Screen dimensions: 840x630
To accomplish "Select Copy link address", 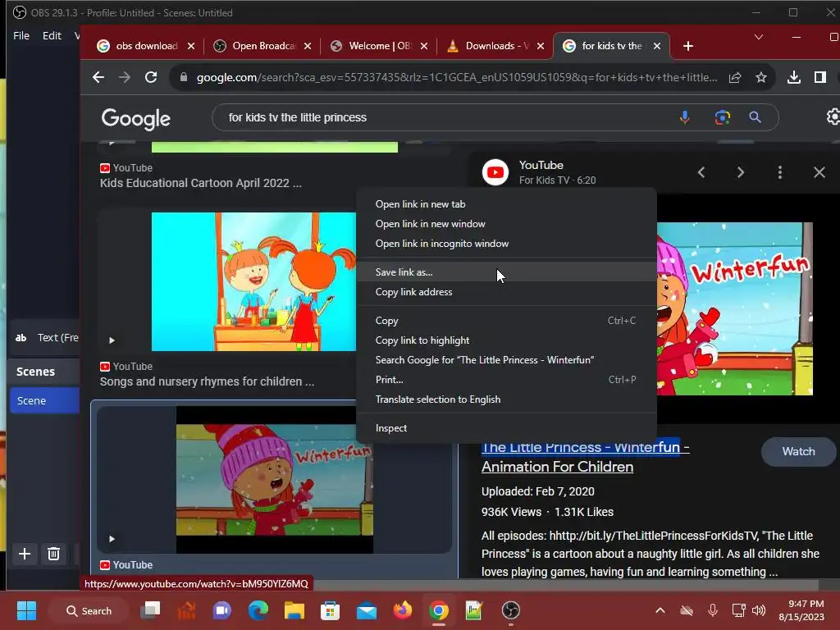I will pos(506,292).
